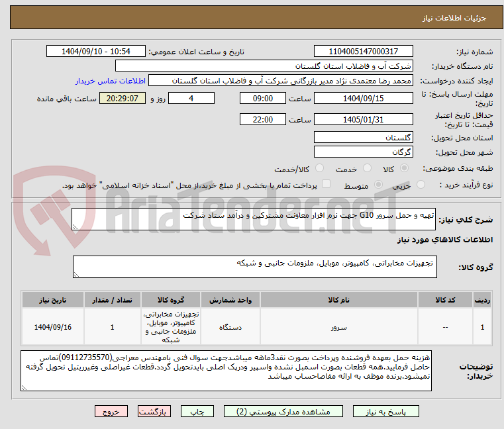Click the request creator name field

click(281, 81)
